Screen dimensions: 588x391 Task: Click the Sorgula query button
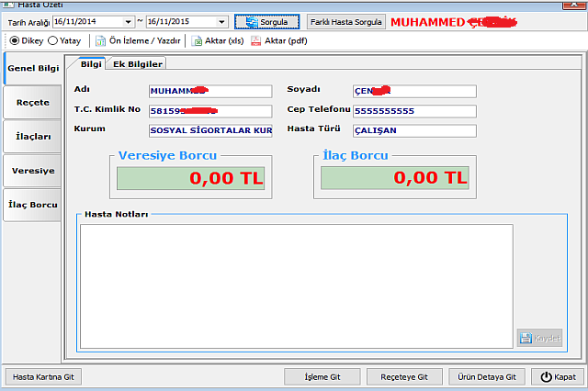click(266, 21)
